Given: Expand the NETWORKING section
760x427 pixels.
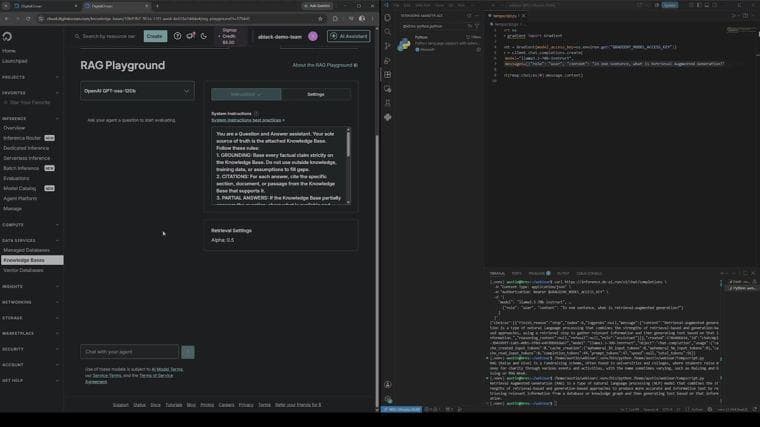Looking at the screenshot, I should tap(30, 302).
